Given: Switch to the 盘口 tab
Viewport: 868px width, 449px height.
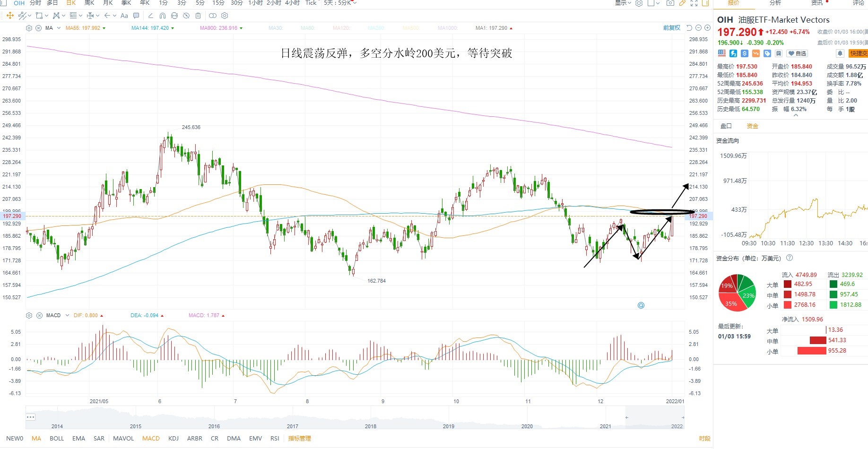Looking at the screenshot, I should pyautogui.click(x=726, y=126).
